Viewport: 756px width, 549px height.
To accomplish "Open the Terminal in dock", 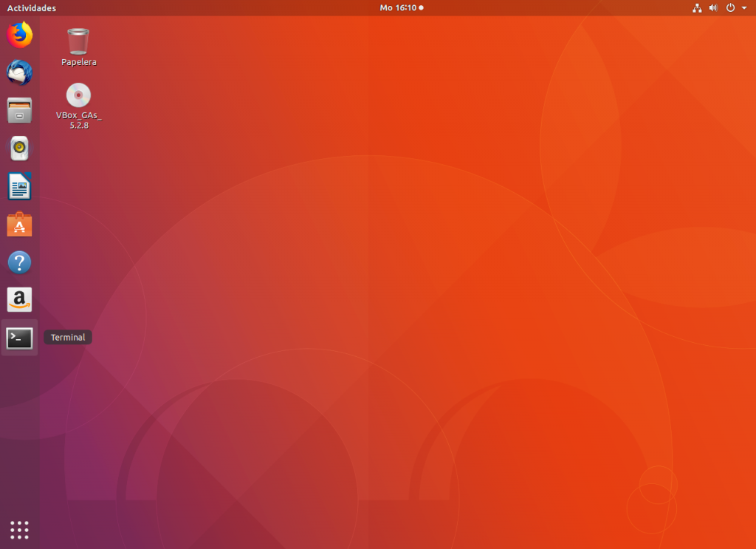I will [x=19, y=338].
